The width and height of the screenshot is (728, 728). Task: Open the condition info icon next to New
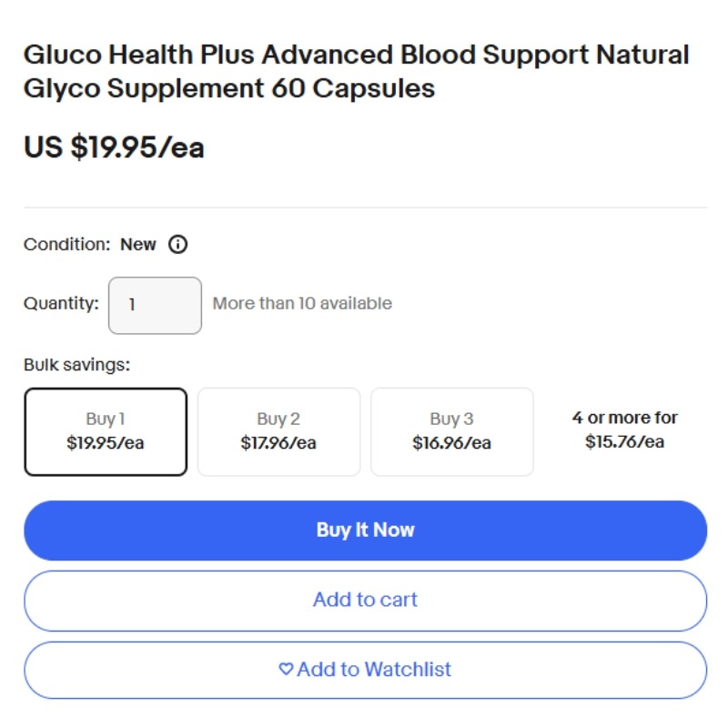177,244
